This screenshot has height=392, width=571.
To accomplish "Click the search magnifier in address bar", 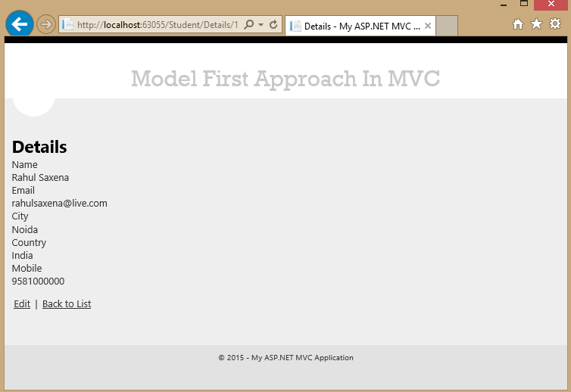I will coord(249,24).
